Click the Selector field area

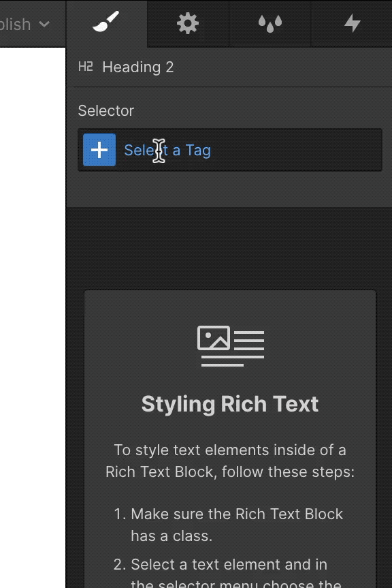point(229,150)
